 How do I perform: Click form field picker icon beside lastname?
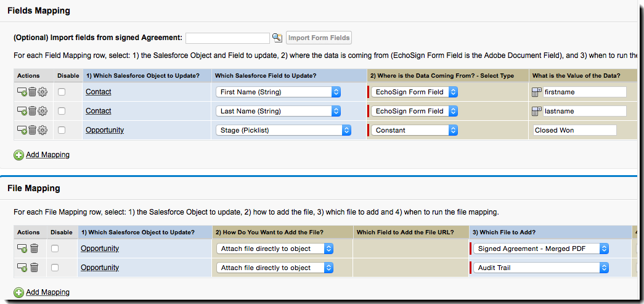pos(536,111)
